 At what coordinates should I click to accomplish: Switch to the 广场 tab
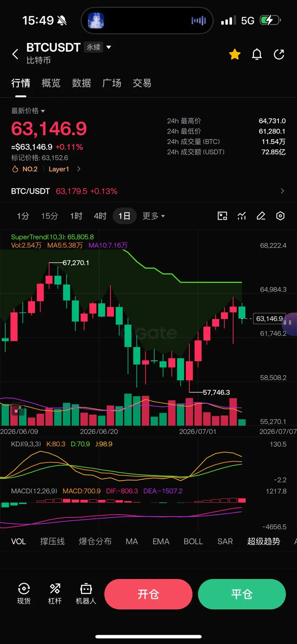pyautogui.click(x=112, y=83)
